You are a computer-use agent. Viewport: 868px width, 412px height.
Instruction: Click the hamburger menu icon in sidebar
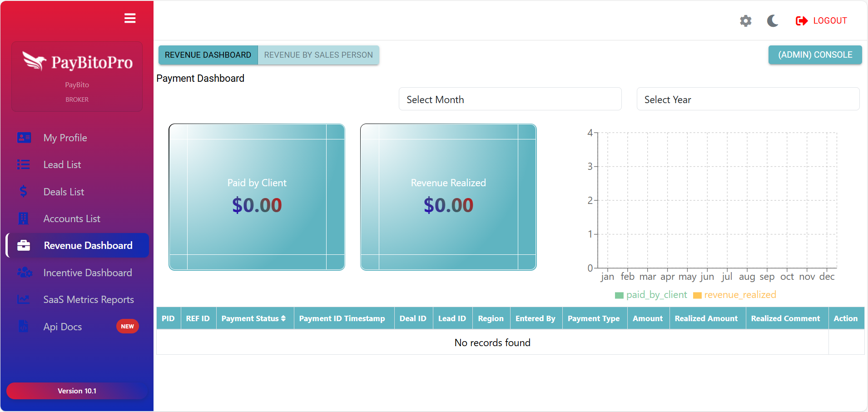130,18
